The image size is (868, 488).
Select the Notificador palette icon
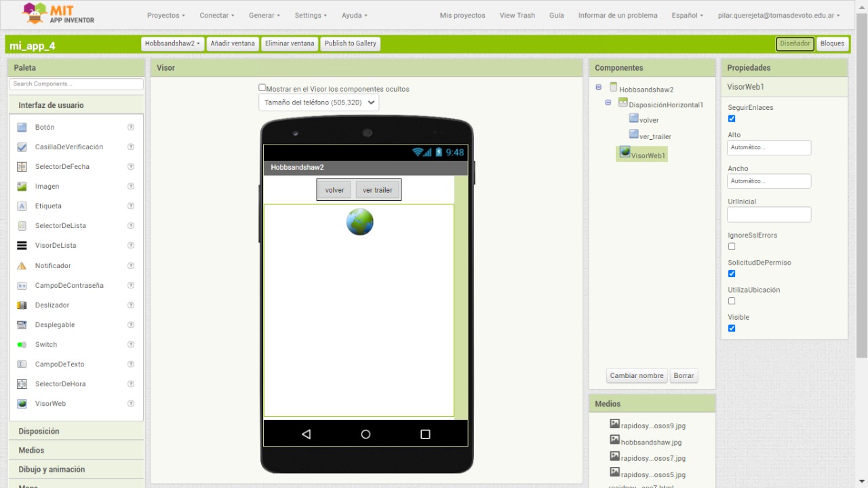click(22, 265)
